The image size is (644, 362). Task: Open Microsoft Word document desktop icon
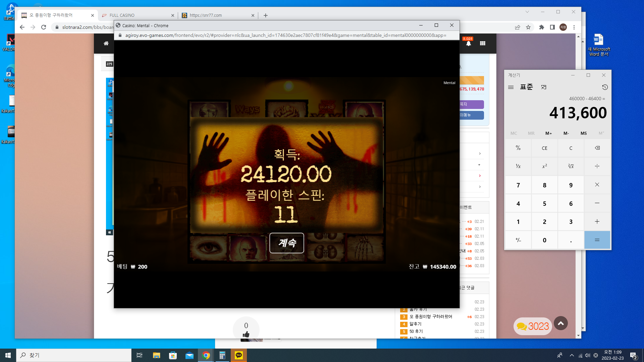tap(599, 45)
